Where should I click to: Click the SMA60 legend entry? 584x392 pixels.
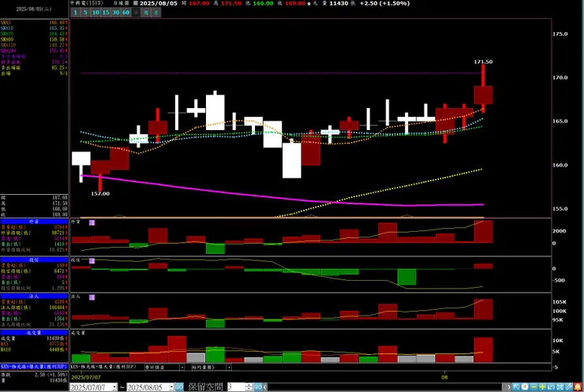(34, 39)
